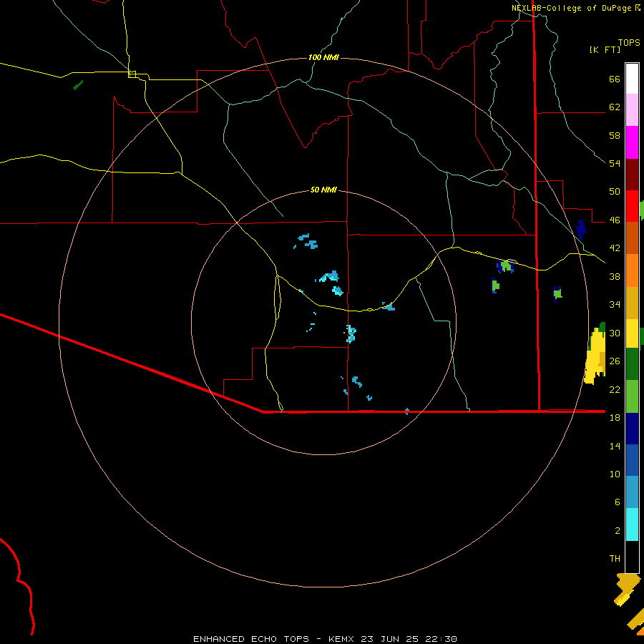Screen dimensions: 644x644
Task: Click the "30" legend tick value
Action: [615, 333]
